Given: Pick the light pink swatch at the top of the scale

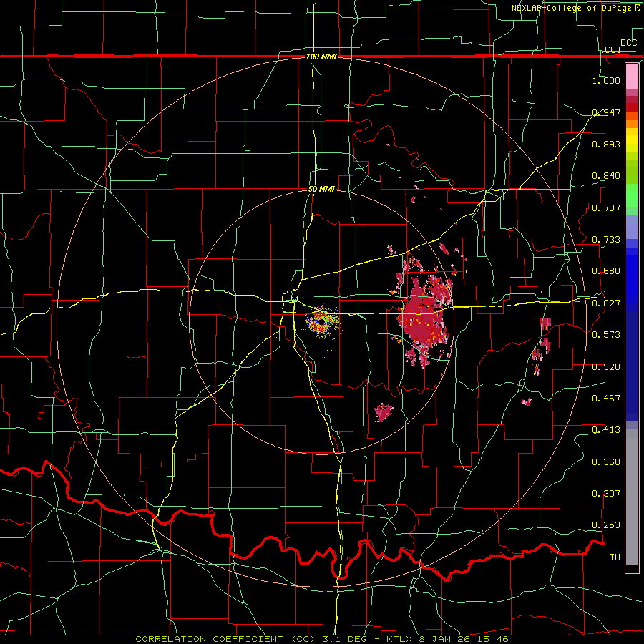Looking at the screenshot, I should [x=632, y=77].
